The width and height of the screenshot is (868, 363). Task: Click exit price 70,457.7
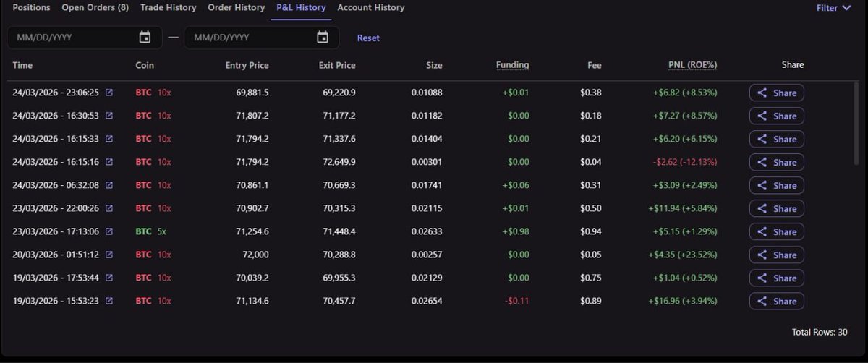[x=339, y=301]
